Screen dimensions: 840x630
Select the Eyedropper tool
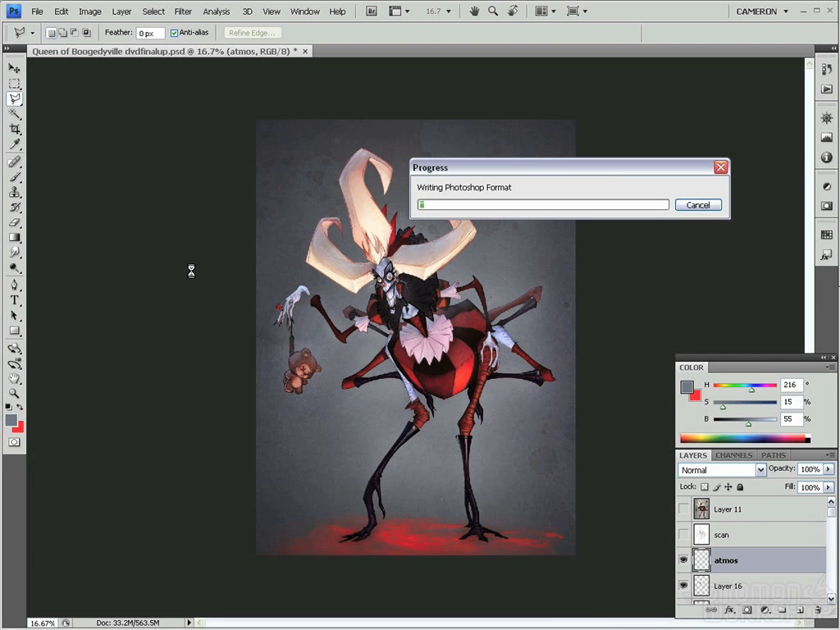point(14,145)
